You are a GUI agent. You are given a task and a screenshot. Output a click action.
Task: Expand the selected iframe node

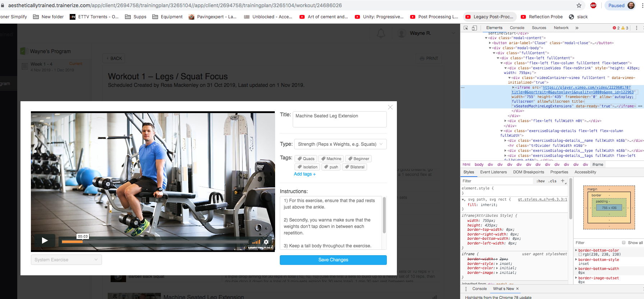[513, 87]
